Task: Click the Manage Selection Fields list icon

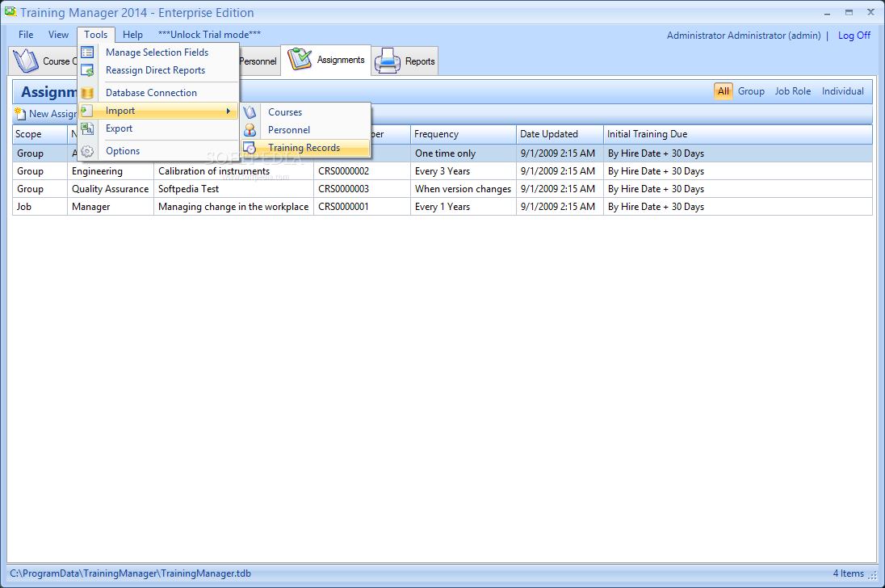Action: [x=87, y=52]
